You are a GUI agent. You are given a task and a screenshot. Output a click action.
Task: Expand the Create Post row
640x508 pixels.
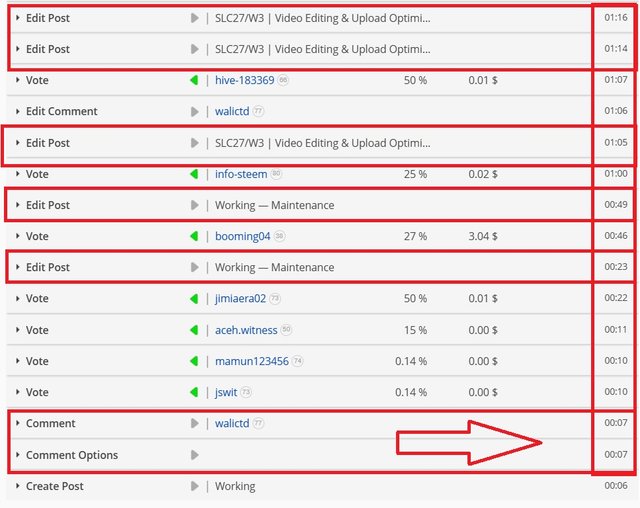pos(18,486)
